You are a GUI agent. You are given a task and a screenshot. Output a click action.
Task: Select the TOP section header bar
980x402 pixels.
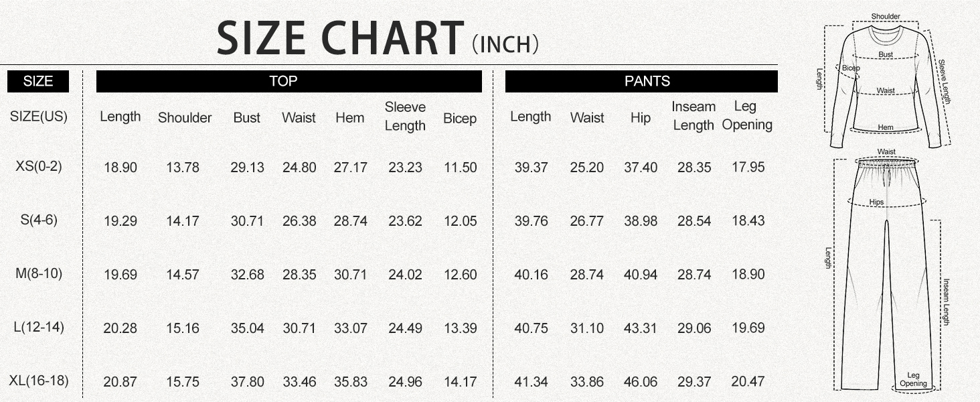289,81
